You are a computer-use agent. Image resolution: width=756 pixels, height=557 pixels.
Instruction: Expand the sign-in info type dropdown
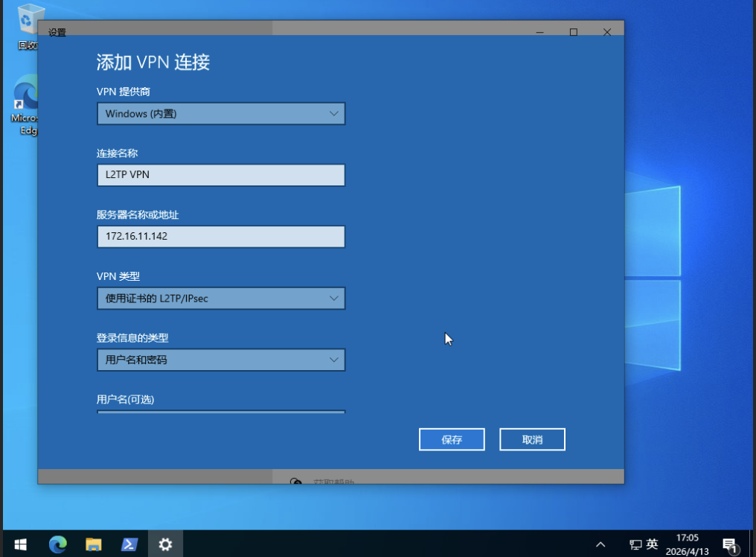tap(221, 360)
